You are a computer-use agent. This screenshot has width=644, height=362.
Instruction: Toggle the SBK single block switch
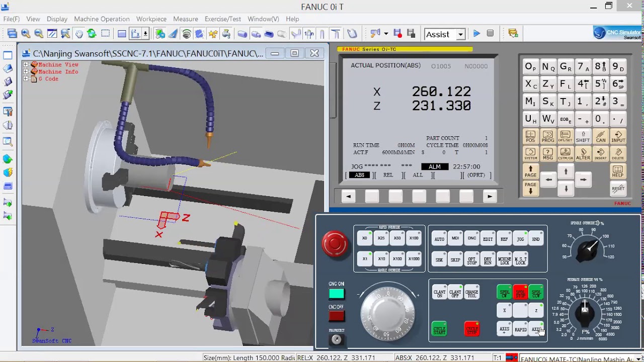click(439, 259)
